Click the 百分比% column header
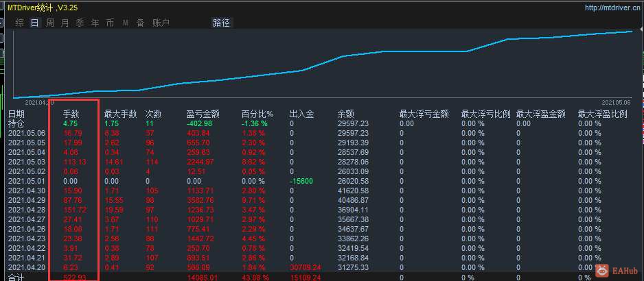The image size is (644, 281). pos(257,114)
